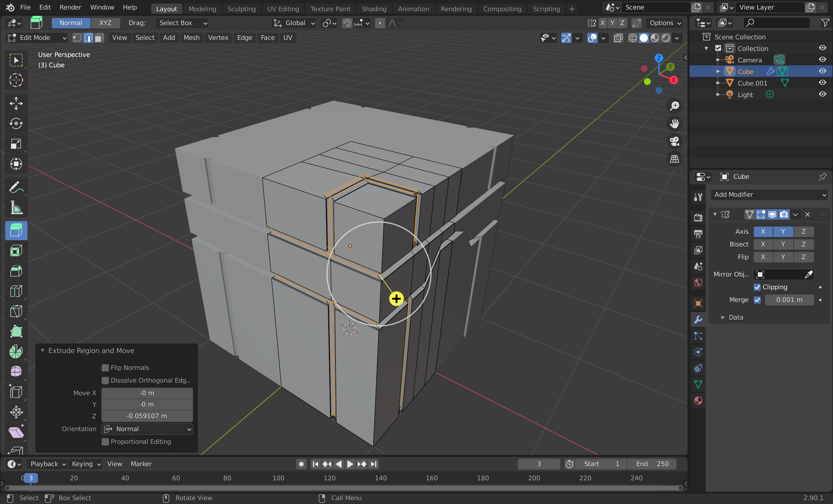833x504 pixels.
Task: Open the Orientation Normal dropdown
Action: pos(147,429)
